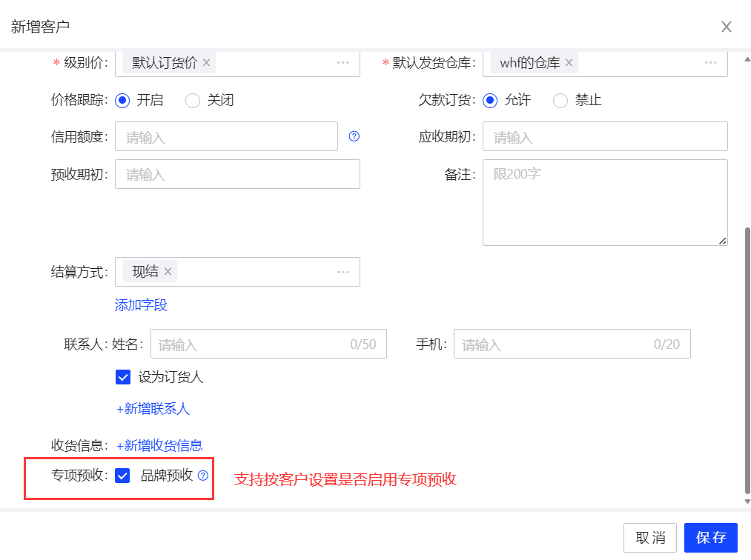Select 关闭 for 价格跟踪
This screenshot has width=751, height=560.
193,100
